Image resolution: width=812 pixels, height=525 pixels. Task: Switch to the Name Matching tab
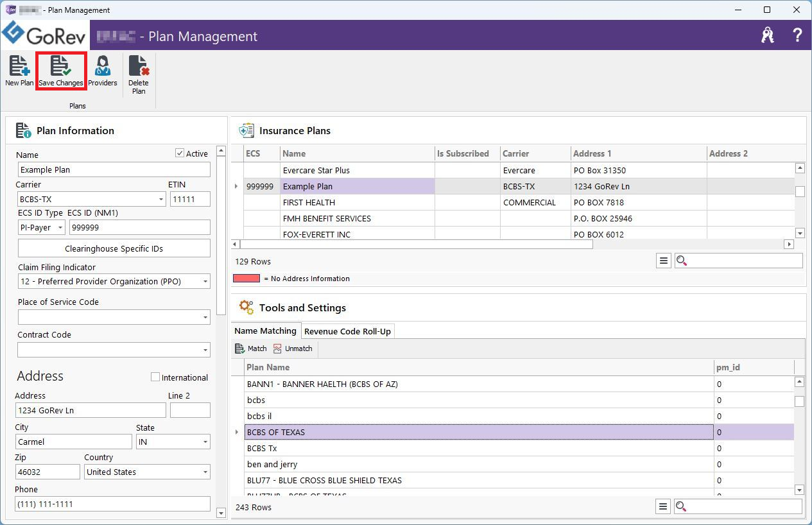(265, 331)
